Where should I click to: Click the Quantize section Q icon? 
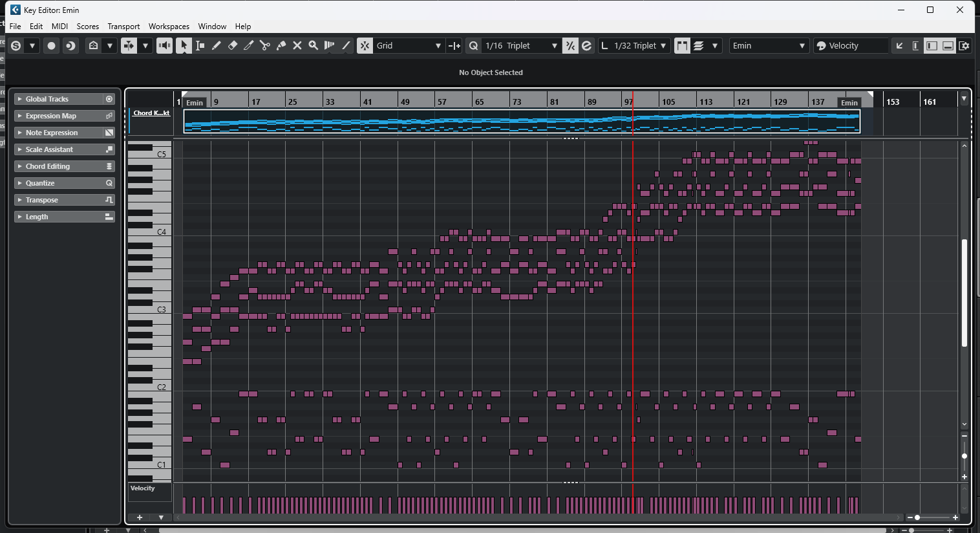tap(109, 183)
